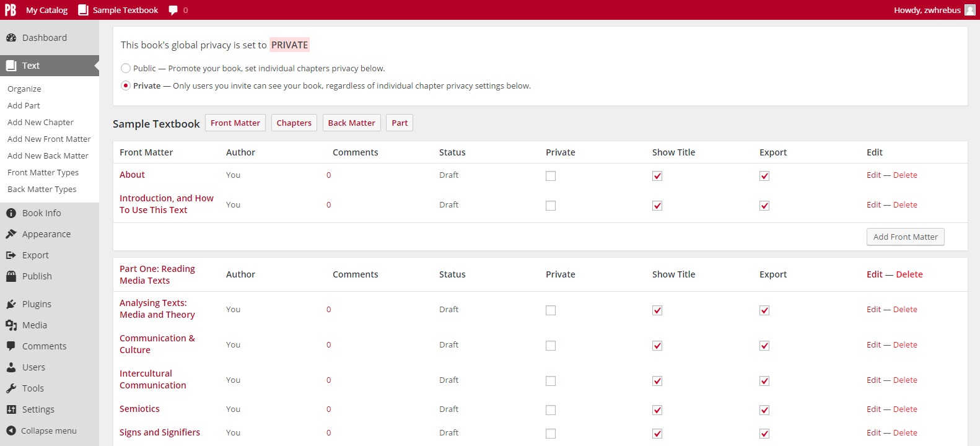Click the Chapters button
Screen dimensions: 980x446
tap(294, 123)
